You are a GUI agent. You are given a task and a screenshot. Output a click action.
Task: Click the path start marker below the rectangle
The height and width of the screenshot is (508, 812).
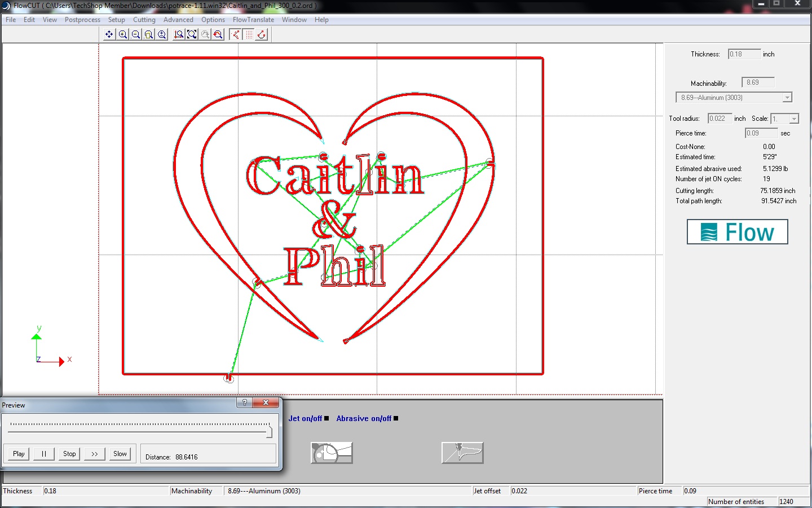(228, 378)
